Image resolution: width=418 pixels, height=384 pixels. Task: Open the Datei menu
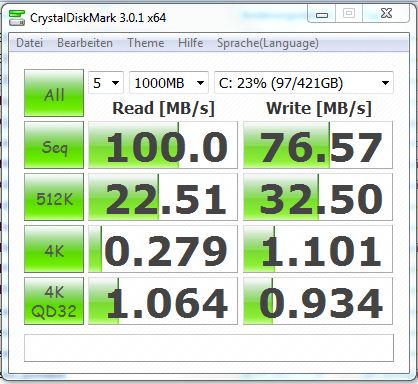(x=29, y=43)
